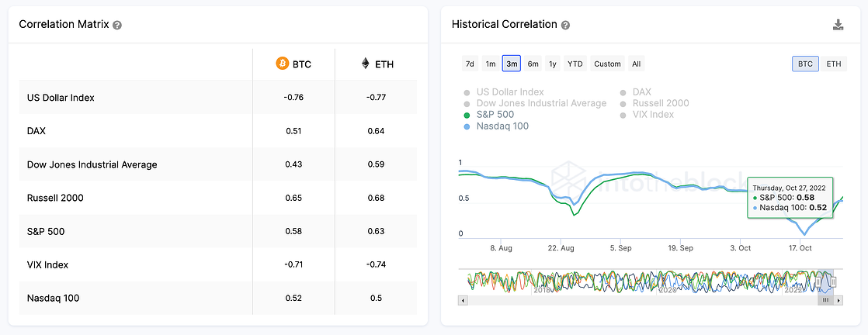Click ETH Russell 2000 value 0.68
The width and height of the screenshot is (868, 335).
pos(376,198)
